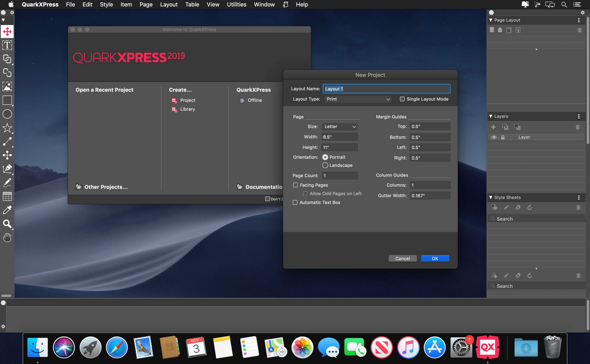The width and height of the screenshot is (590, 364).
Task: Hide the Layer using eye icon
Action: [494, 137]
